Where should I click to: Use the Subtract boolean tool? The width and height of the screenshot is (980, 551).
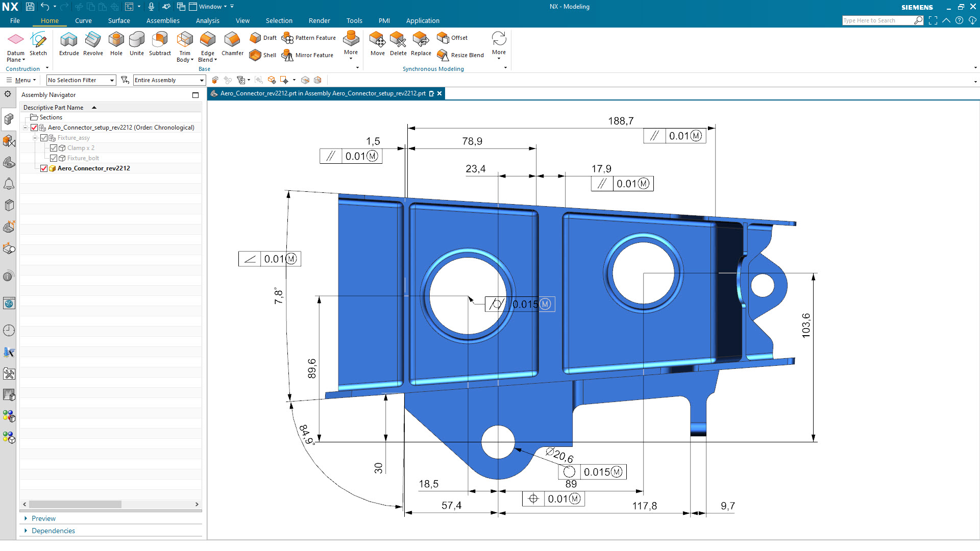[x=159, y=44]
